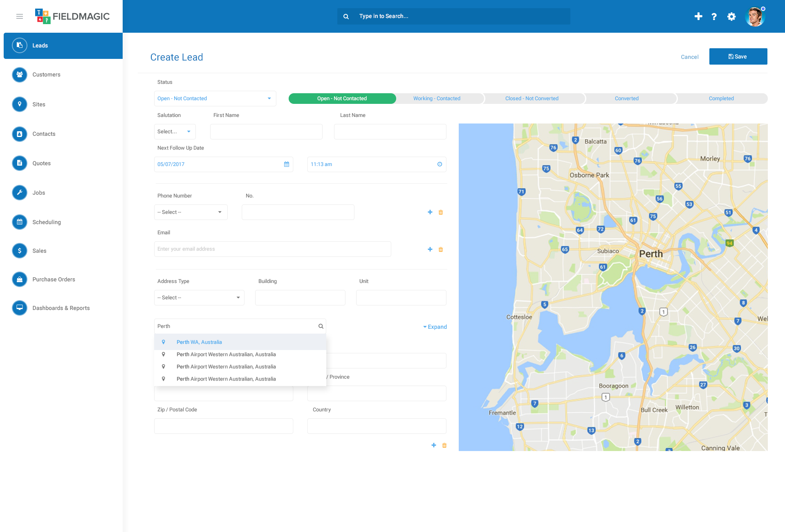Choose Perth WA, Australia suggestion
The height and width of the screenshot is (532, 785).
point(240,342)
